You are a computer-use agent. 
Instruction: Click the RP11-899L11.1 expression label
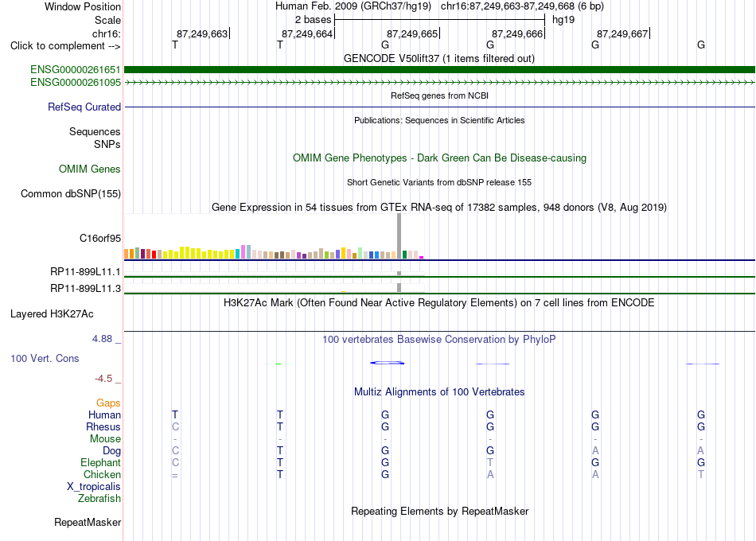pos(85,272)
